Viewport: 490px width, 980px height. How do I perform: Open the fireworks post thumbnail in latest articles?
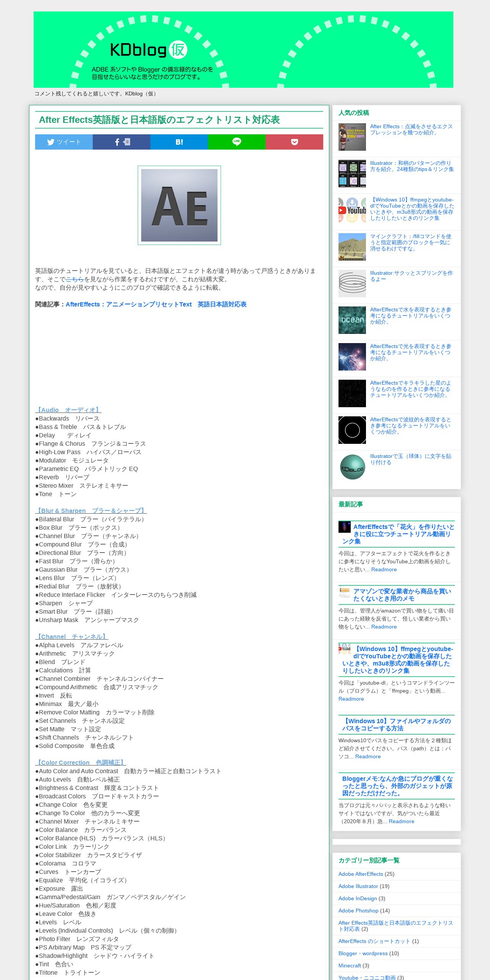coord(345,527)
